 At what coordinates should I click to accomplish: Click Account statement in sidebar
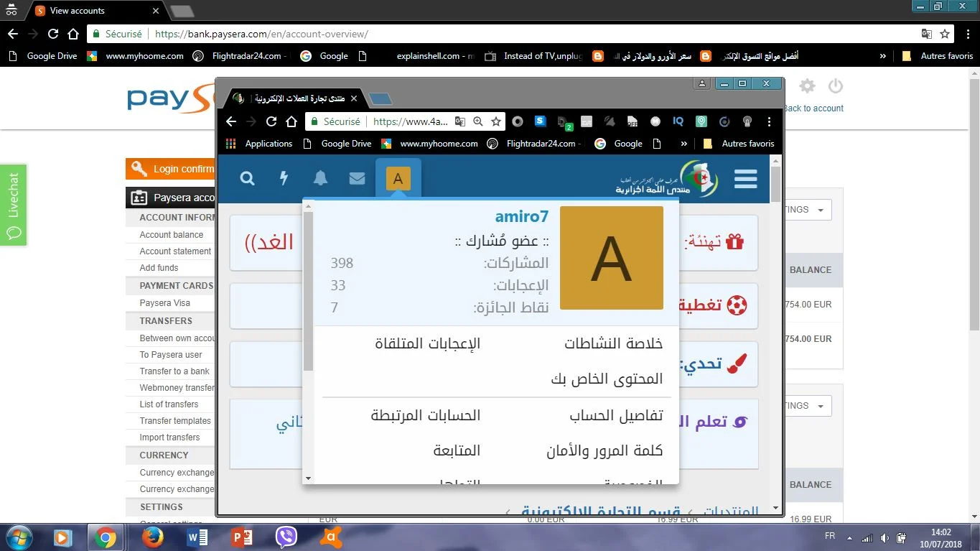click(x=175, y=251)
